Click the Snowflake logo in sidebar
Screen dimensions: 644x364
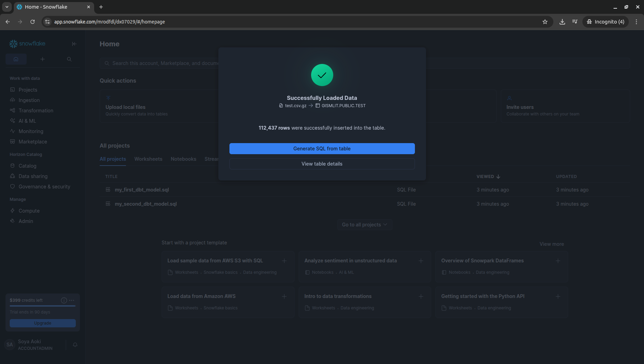(x=27, y=44)
